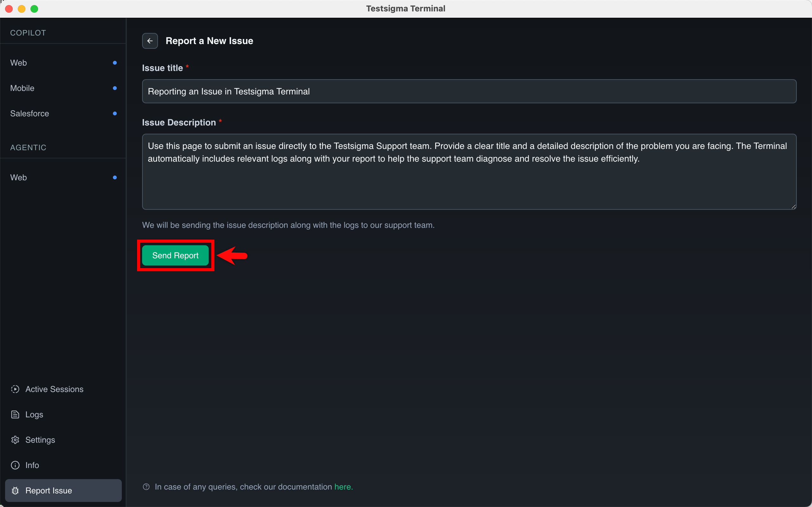Click blue status dot next to Mobile

tap(115, 88)
